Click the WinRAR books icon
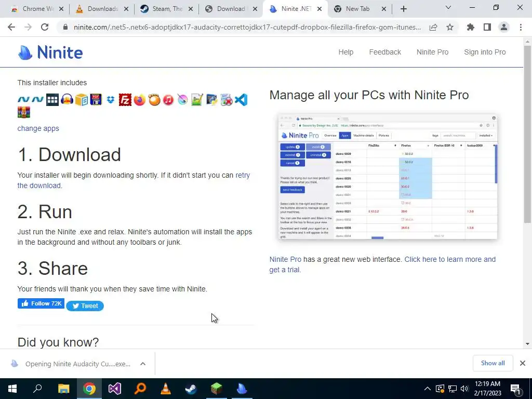The height and width of the screenshot is (399, 532). [x=24, y=112]
